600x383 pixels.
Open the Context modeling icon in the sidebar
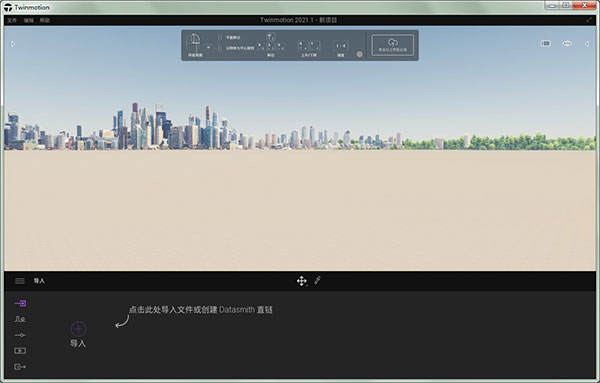click(20, 319)
